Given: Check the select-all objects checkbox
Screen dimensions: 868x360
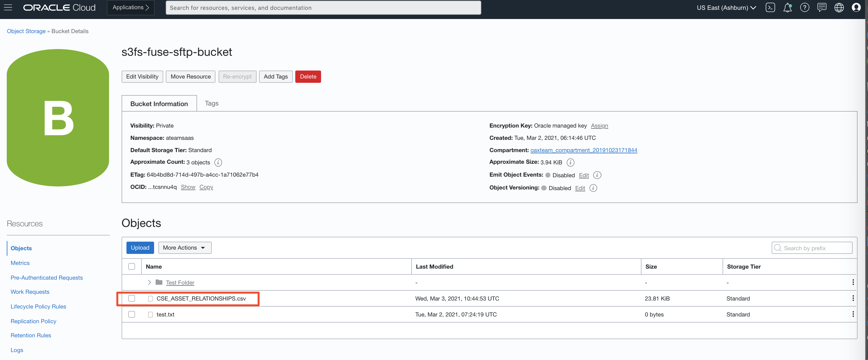Looking at the screenshot, I should click(132, 266).
